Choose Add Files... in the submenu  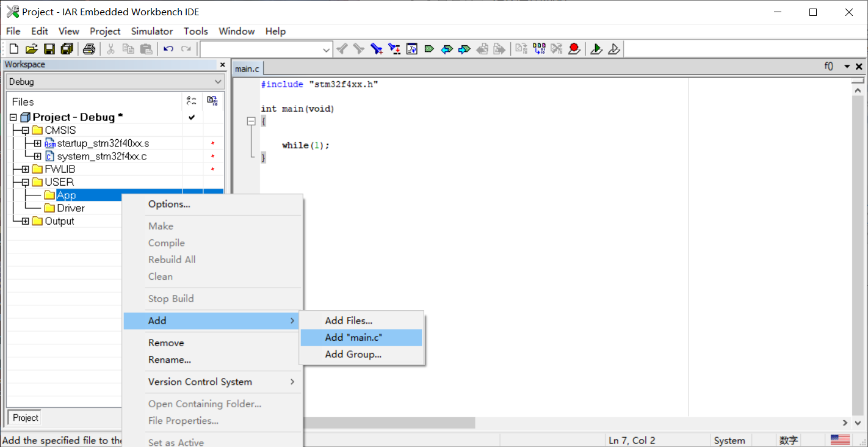pos(361,321)
